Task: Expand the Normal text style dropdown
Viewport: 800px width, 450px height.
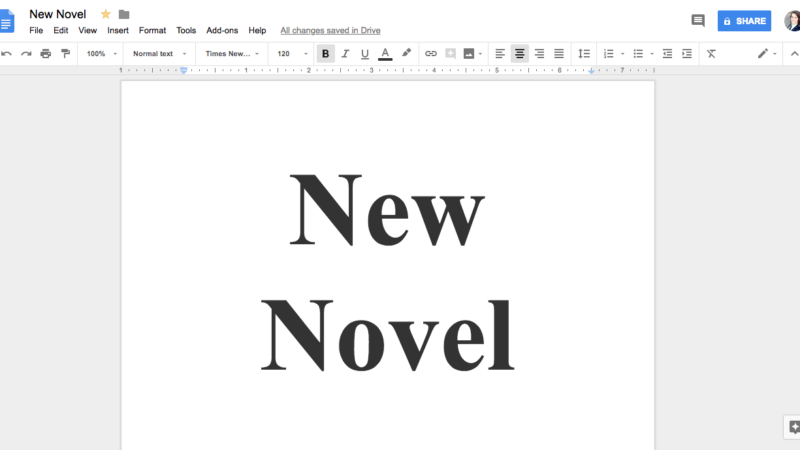Action: [158, 54]
